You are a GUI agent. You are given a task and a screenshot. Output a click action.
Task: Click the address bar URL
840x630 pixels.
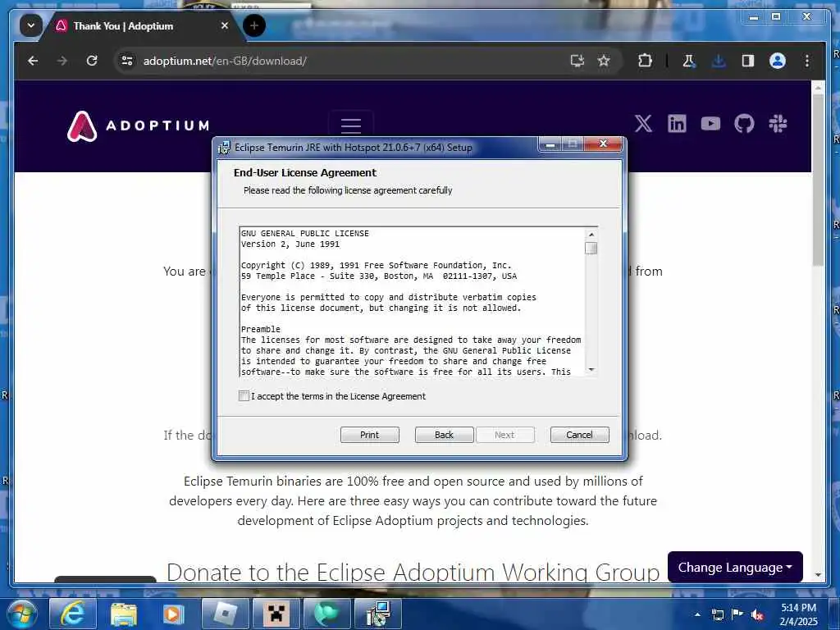[x=225, y=61]
